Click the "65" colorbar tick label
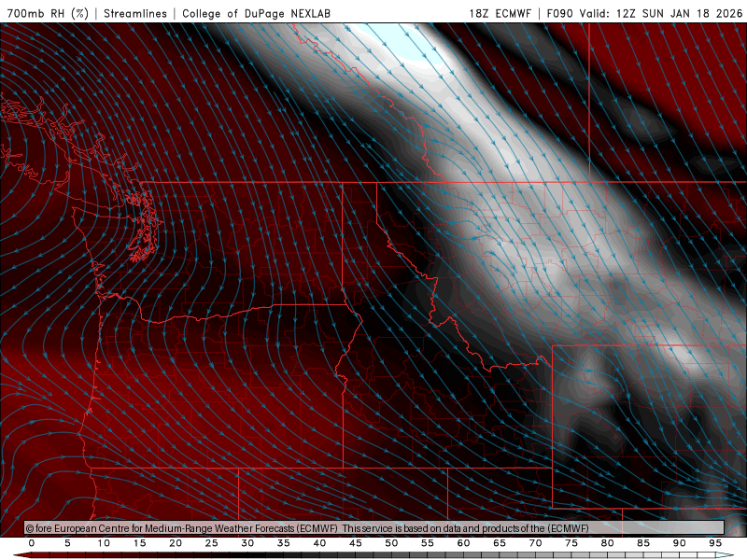 point(500,543)
